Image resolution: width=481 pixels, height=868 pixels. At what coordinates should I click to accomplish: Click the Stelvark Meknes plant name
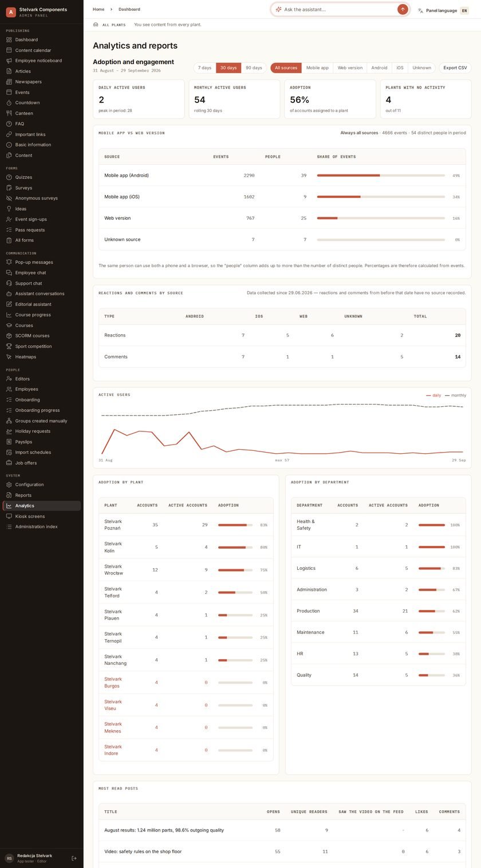tap(113, 728)
